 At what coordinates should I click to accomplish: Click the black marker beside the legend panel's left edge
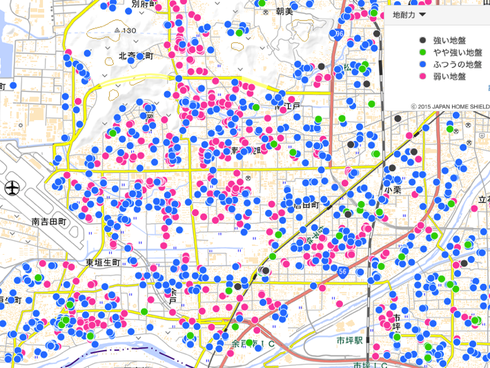coord(377,34)
